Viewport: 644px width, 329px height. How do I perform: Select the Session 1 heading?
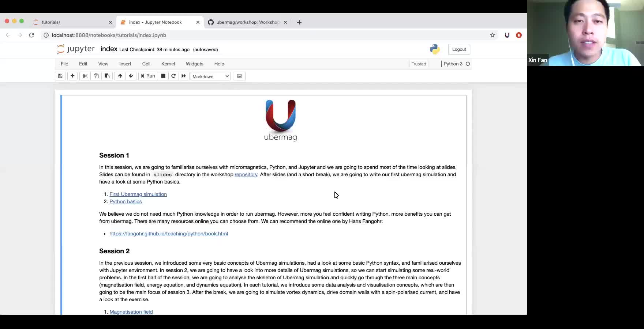click(114, 155)
